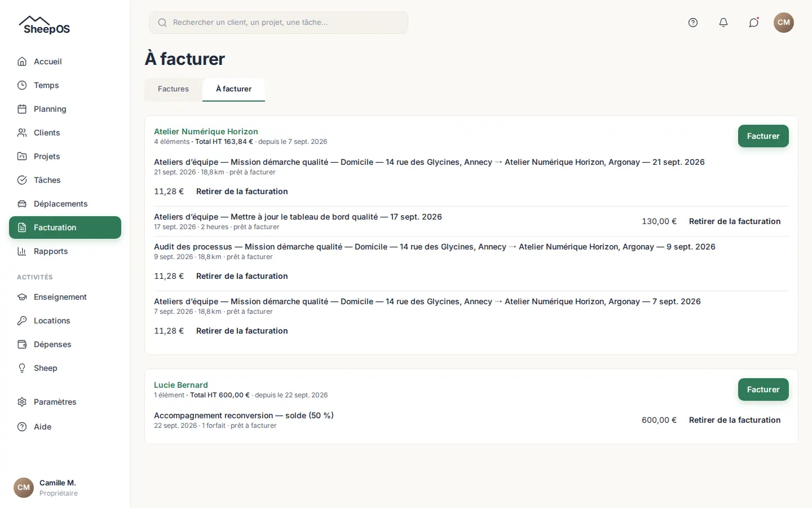The image size is (812, 508).
Task: Click Facturer for Lucie Bernard
Action: click(763, 389)
